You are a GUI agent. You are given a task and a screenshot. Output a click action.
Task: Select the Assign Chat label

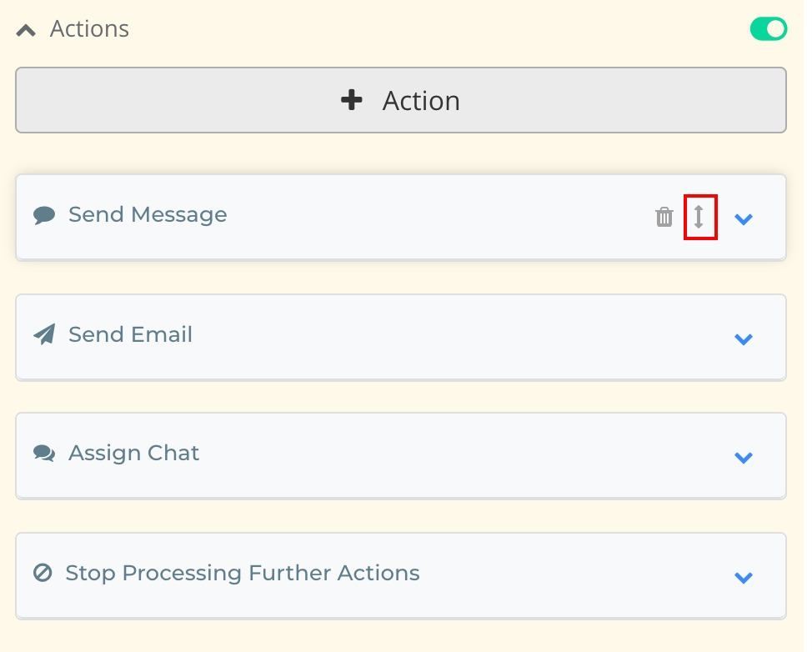pos(133,454)
